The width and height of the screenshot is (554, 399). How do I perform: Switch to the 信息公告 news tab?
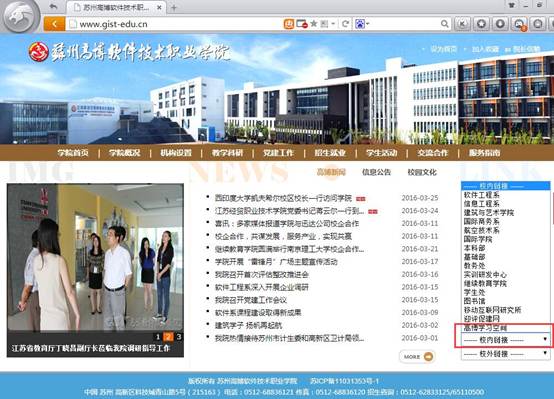point(376,172)
